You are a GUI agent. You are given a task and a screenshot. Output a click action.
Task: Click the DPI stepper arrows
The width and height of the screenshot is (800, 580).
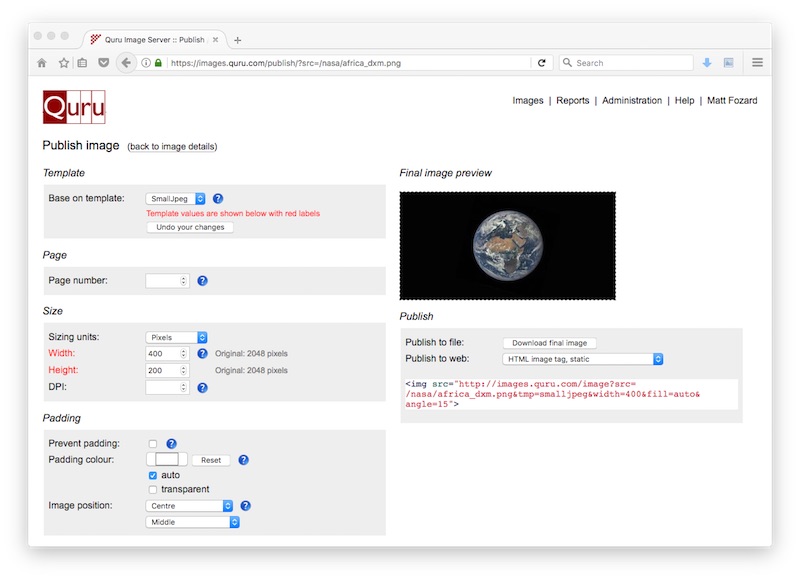(183, 388)
